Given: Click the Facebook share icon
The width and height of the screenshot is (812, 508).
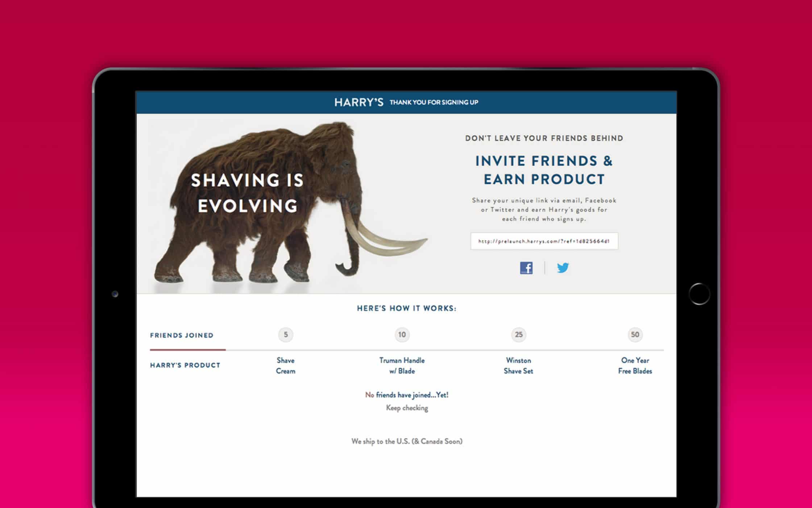Looking at the screenshot, I should pos(526,268).
